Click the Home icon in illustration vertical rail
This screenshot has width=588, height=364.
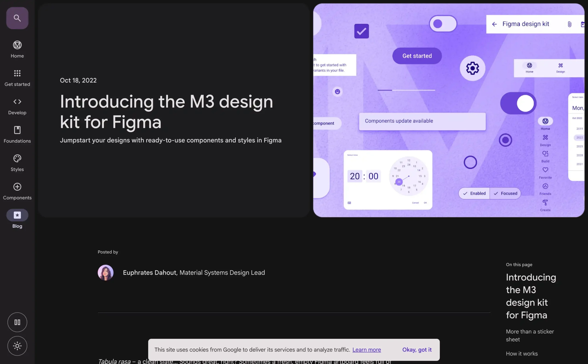(x=545, y=121)
